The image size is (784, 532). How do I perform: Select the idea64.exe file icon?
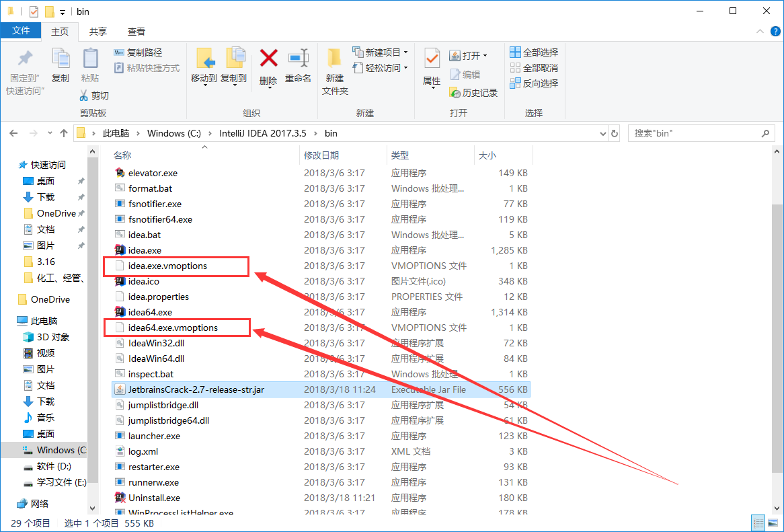click(120, 312)
